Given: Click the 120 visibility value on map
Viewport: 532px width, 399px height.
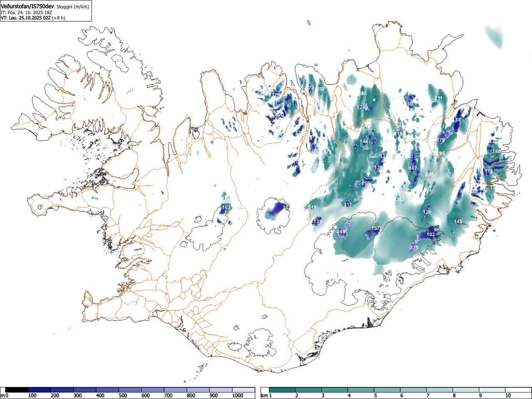Looking at the screenshot, I should 427,212.
